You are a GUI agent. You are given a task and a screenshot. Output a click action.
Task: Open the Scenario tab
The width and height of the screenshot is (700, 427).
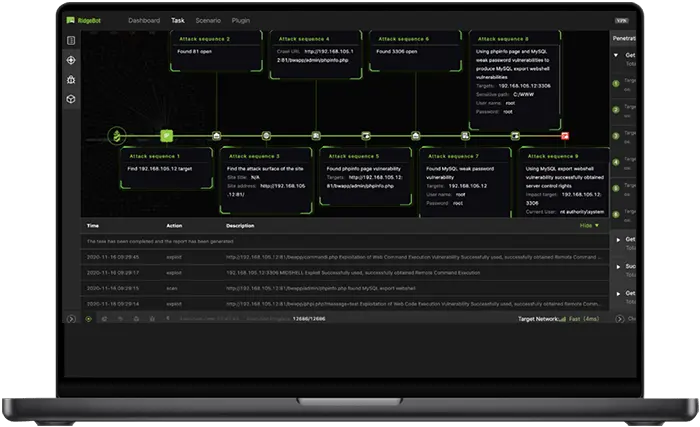click(x=208, y=21)
